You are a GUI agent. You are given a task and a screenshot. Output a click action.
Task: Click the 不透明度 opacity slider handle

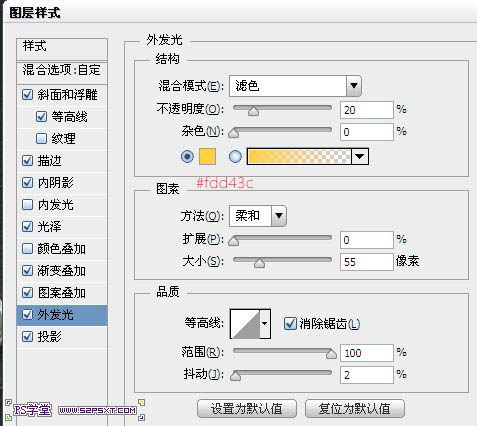click(253, 111)
